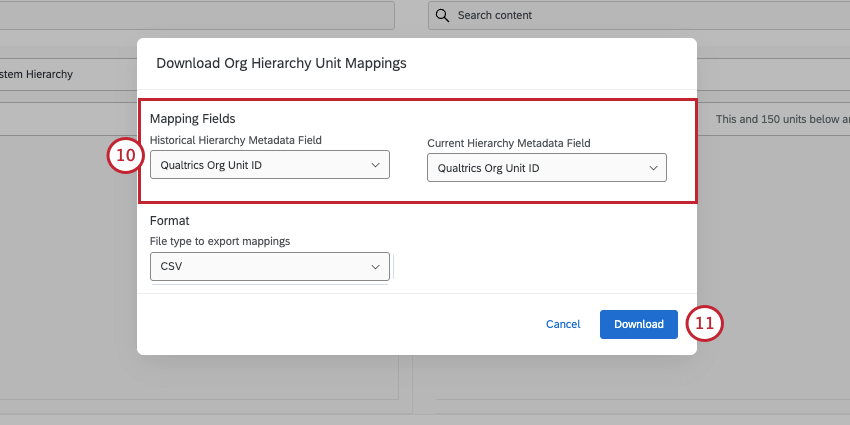The width and height of the screenshot is (850, 425).
Task: Click the Current Hierarchy Metadata Field label
Action: [508, 143]
